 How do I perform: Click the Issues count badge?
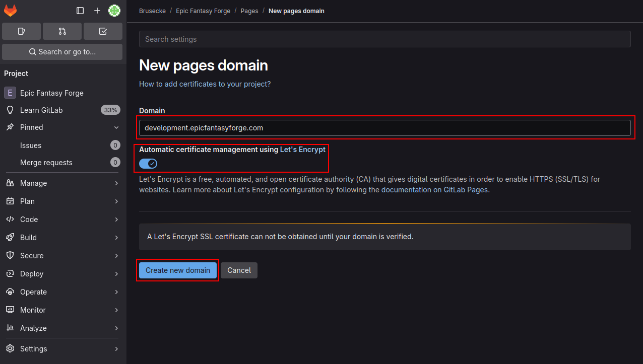pyautogui.click(x=115, y=145)
